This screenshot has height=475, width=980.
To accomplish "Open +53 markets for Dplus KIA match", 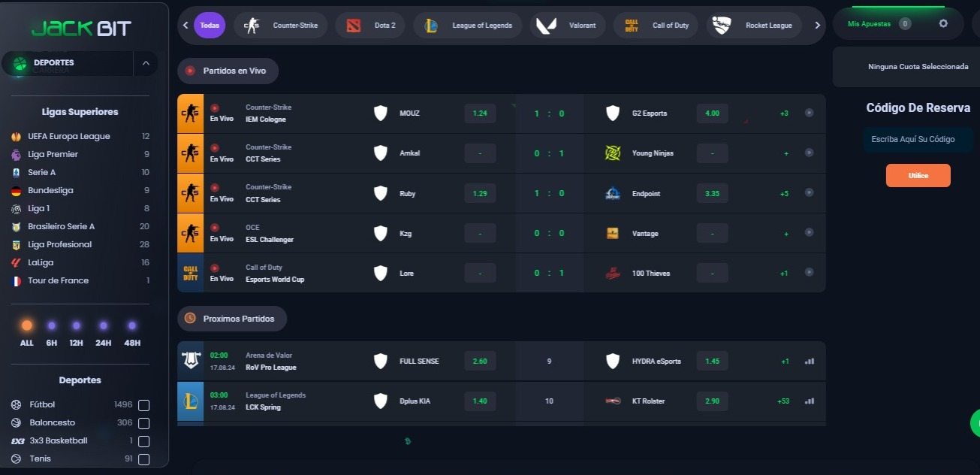I will (783, 401).
